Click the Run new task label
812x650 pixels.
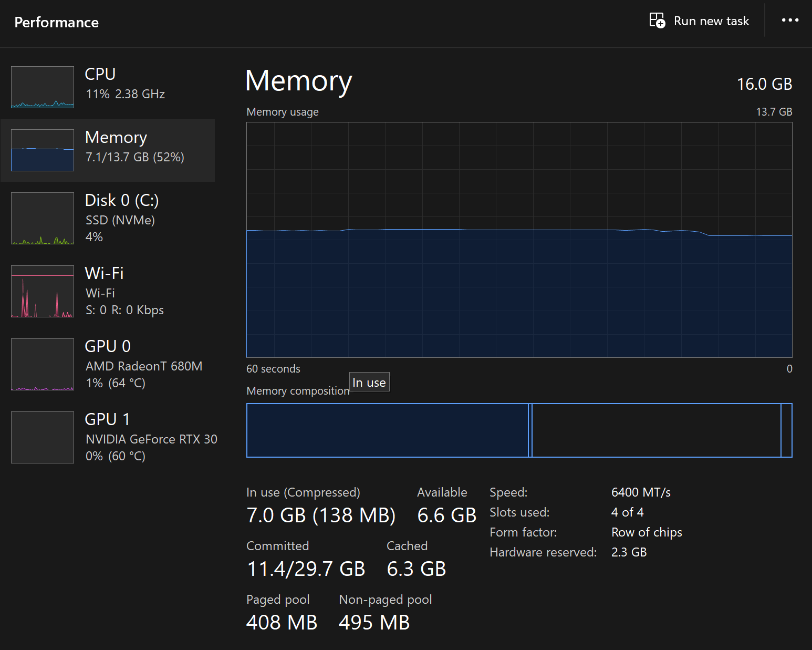(711, 21)
